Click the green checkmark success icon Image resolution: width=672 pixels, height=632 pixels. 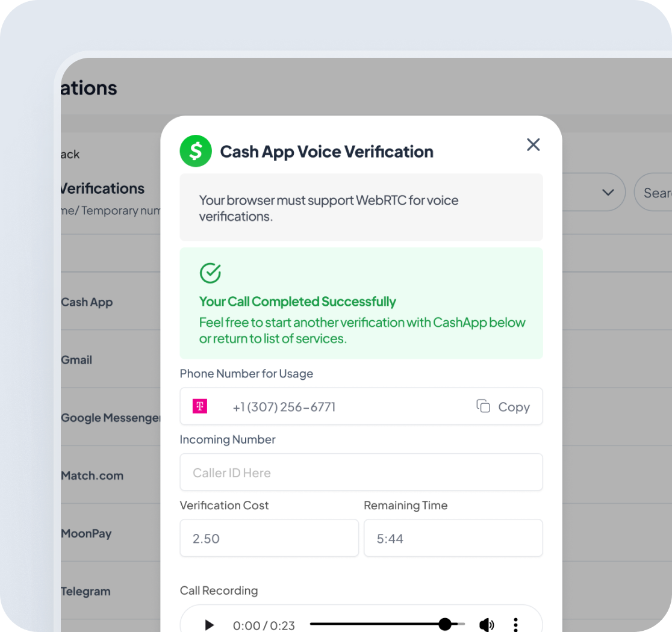(x=210, y=273)
